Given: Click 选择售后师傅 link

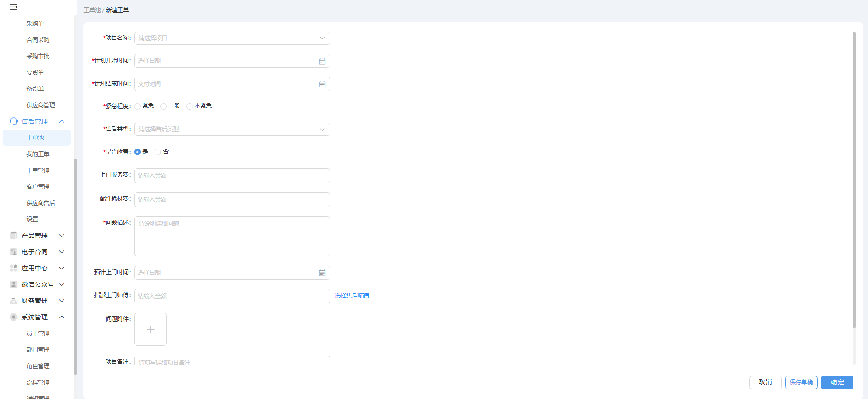Looking at the screenshot, I should (352, 296).
